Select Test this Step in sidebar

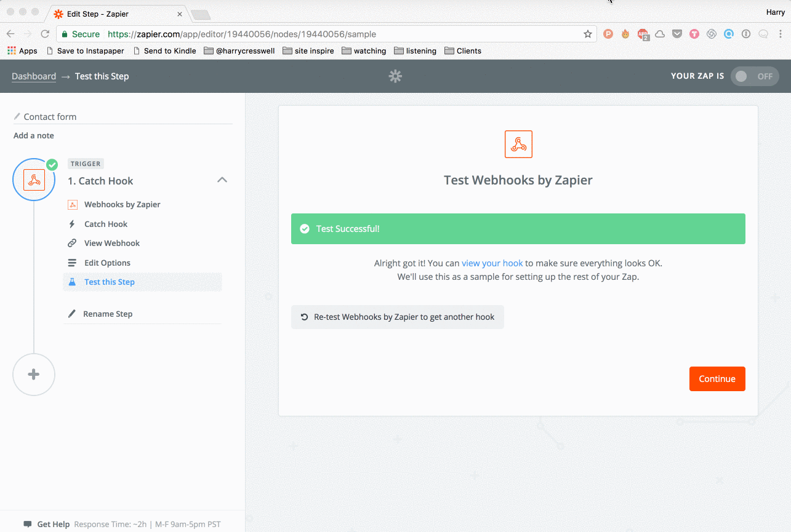(142, 282)
